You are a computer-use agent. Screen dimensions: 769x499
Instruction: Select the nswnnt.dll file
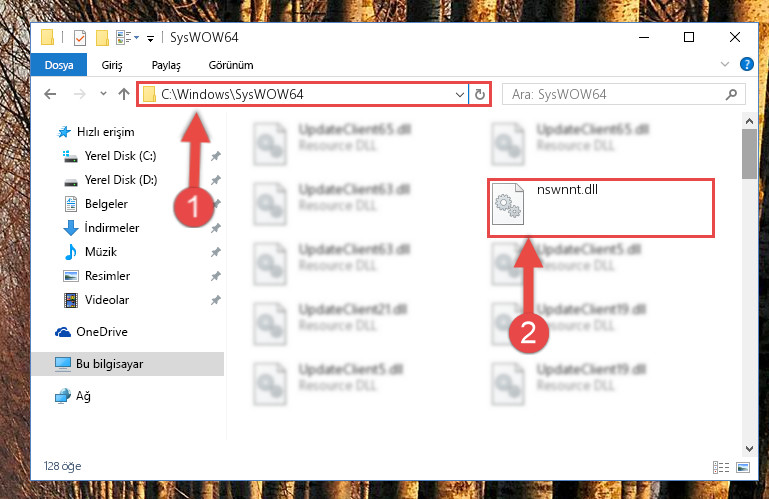(601, 208)
